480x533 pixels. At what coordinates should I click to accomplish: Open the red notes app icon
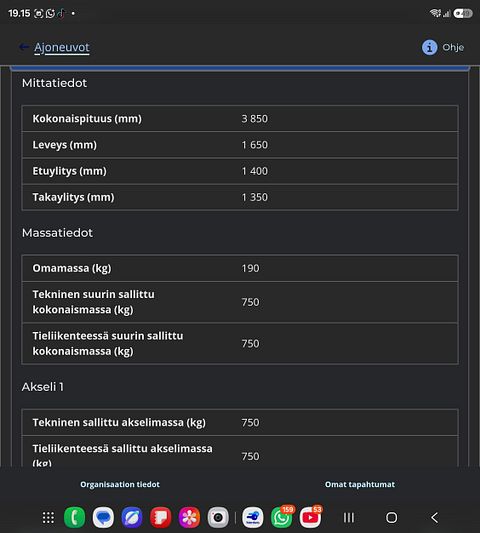click(160, 517)
